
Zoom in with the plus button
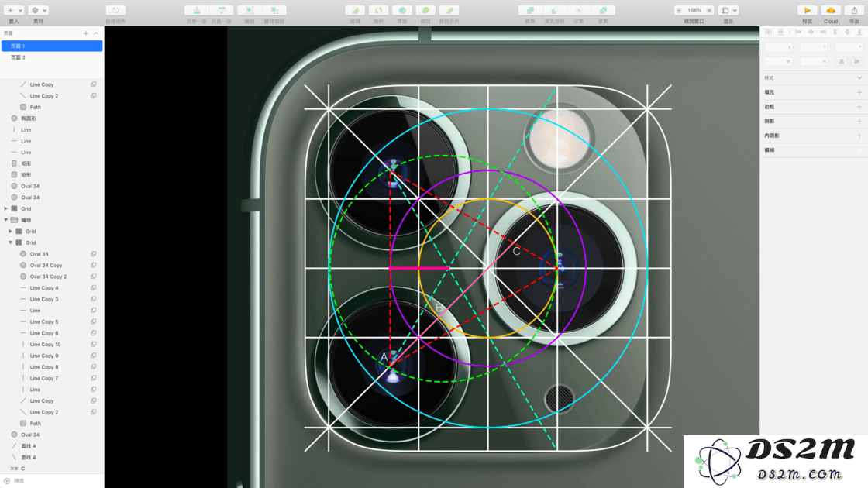point(709,11)
